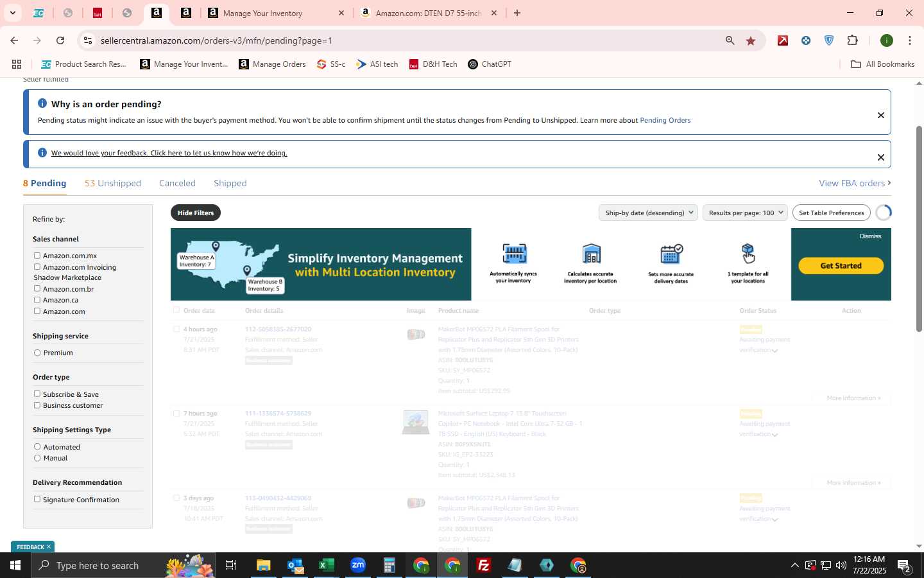The width and height of the screenshot is (924, 578).
Task: Click the site information icon in address bar
Action: pyautogui.click(x=88, y=40)
